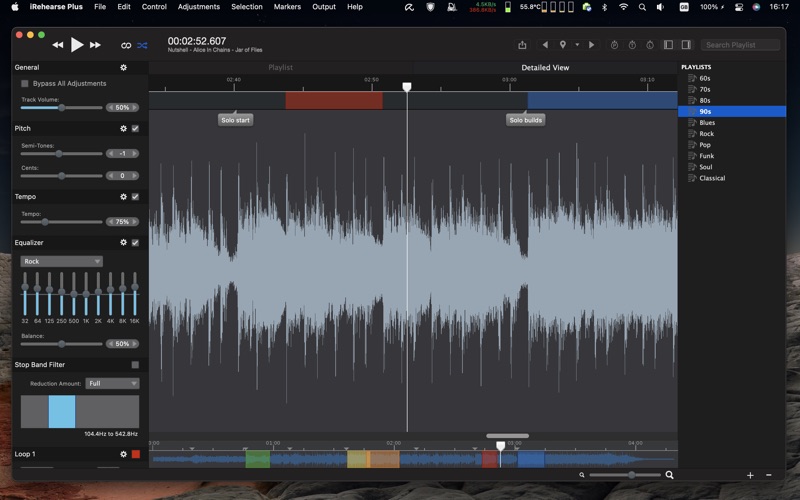Open the Pitch section gear settings

coord(123,129)
